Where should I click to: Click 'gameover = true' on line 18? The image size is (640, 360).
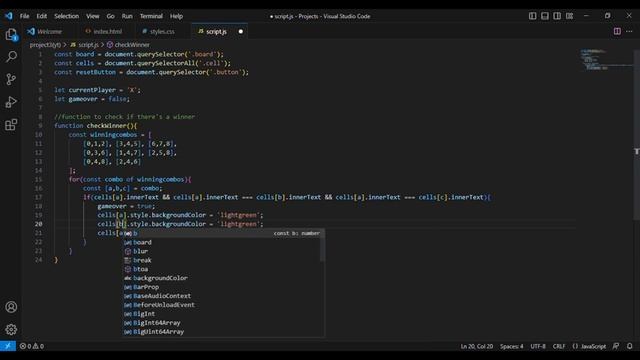(126, 206)
